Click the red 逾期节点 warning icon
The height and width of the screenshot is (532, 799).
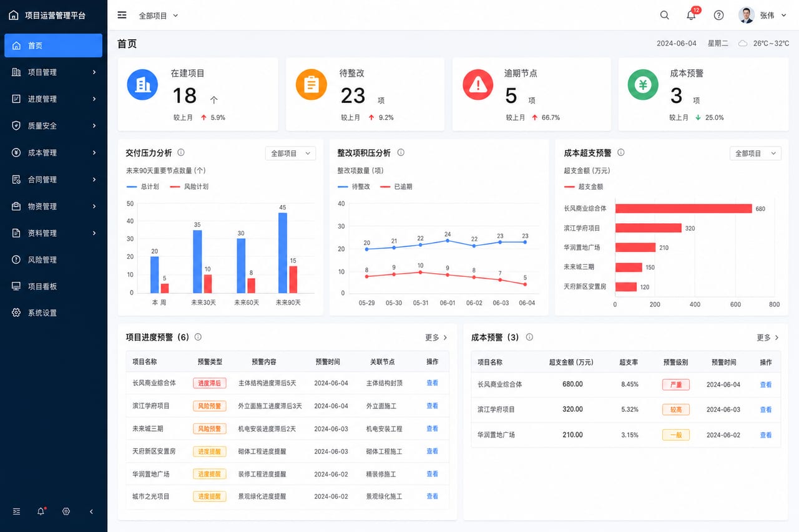click(478, 85)
